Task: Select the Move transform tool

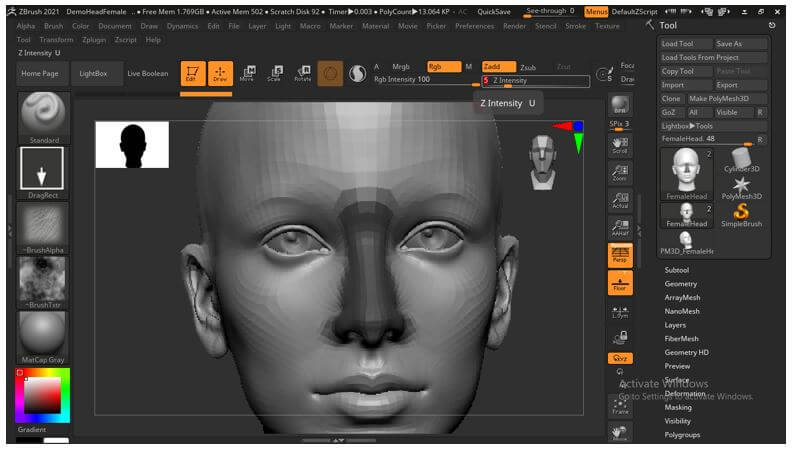Action: 247,73
